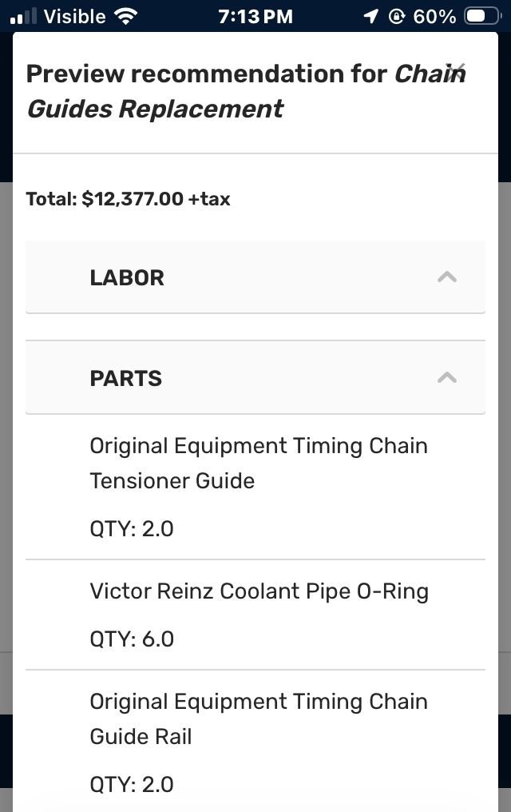The image size is (511, 812).
Task: Tap the Total $12,377.00 +tax text
Action: [x=128, y=199]
